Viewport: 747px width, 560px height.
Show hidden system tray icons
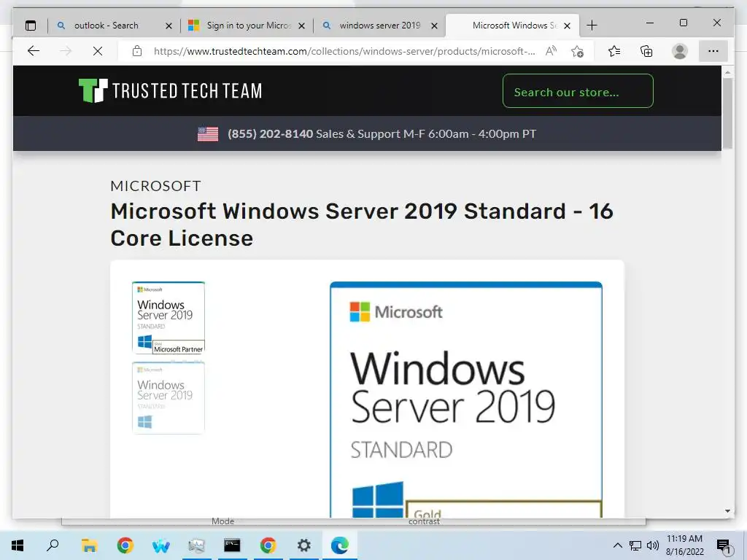(617, 545)
